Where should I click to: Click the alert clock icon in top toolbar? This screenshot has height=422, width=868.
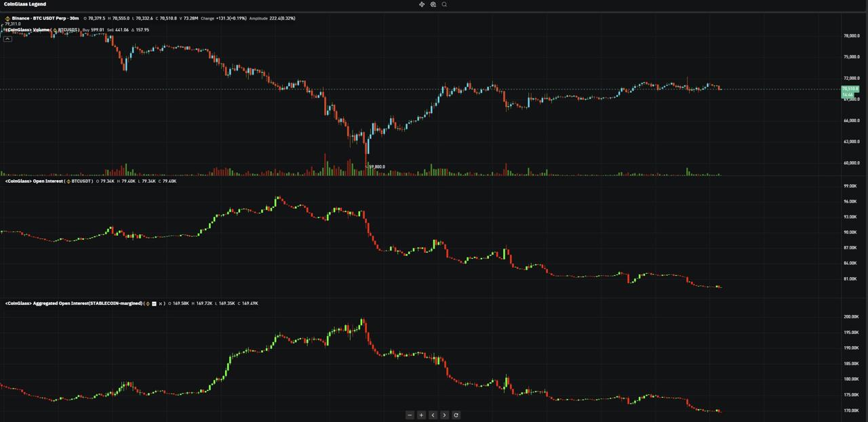(x=433, y=5)
